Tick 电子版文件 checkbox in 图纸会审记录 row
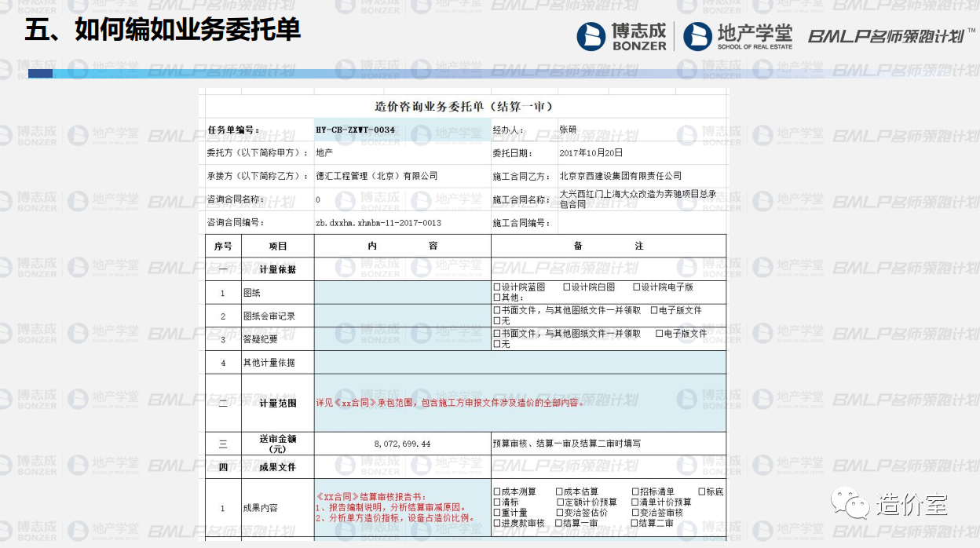The width and height of the screenshot is (980, 548). coord(654,310)
